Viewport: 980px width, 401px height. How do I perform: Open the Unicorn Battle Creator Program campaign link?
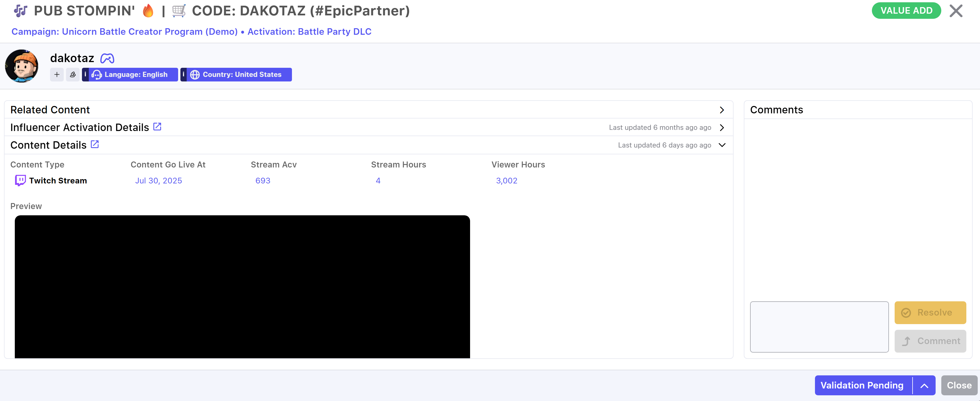[x=124, y=32]
